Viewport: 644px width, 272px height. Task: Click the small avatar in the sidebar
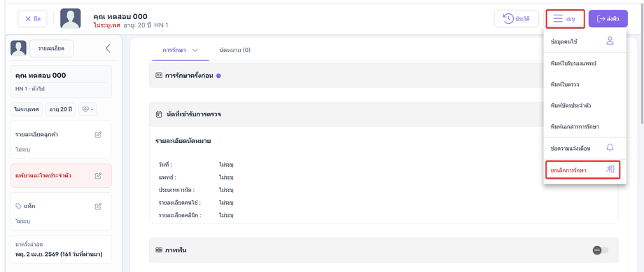[x=18, y=48]
